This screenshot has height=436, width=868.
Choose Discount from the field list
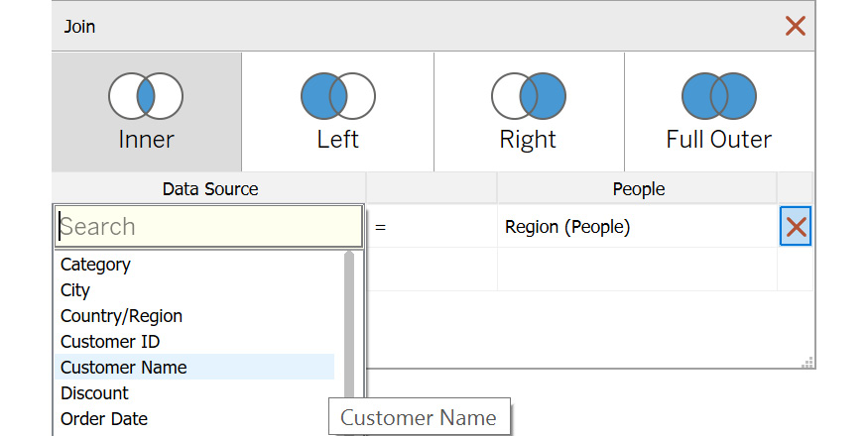click(x=194, y=392)
